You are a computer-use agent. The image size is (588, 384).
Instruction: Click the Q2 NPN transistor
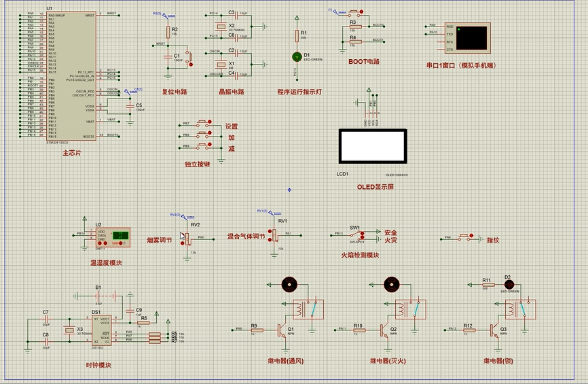tap(384, 331)
